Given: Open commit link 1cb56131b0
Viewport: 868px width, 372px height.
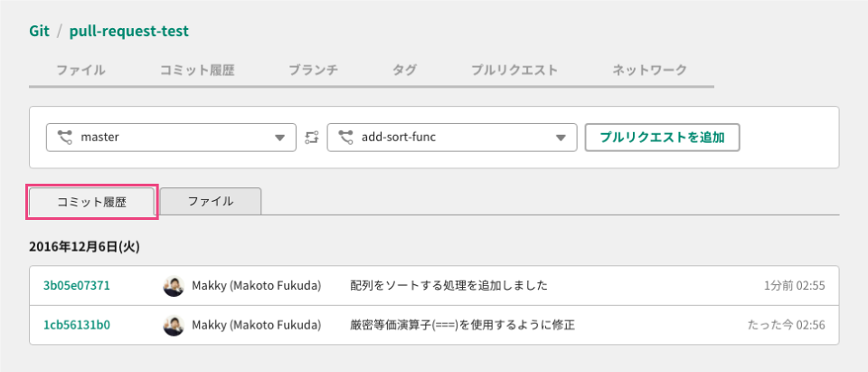Looking at the screenshot, I should tap(76, 325).
